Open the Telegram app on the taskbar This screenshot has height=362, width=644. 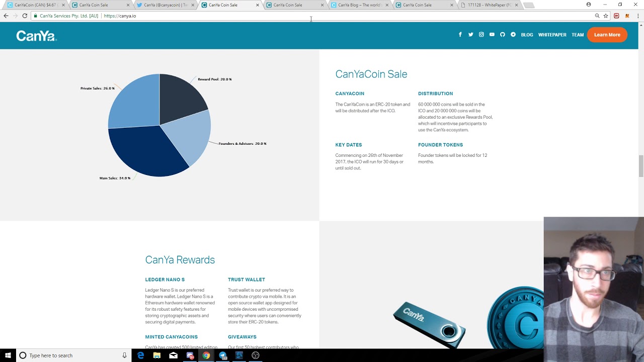(223, 355)
